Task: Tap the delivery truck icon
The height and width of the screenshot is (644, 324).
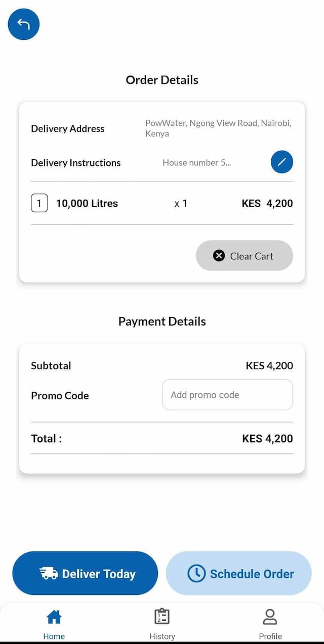Action: click(x=49, y=573)
